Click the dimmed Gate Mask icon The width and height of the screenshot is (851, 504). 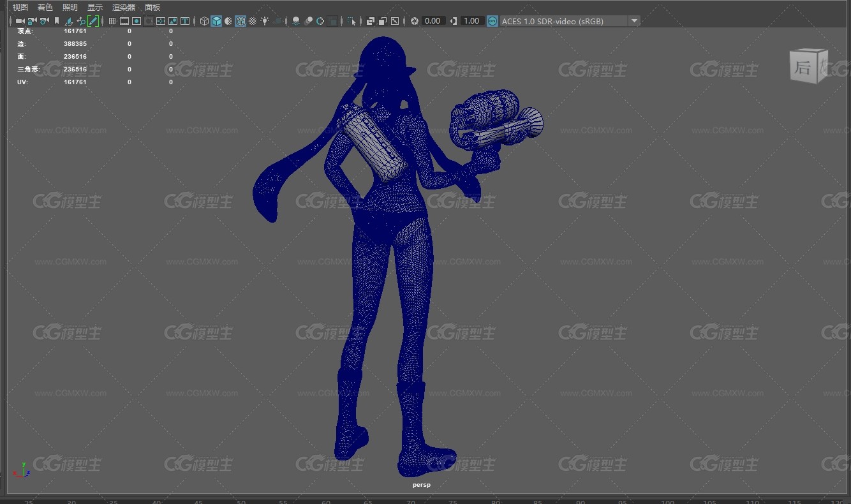click(149, 21)
